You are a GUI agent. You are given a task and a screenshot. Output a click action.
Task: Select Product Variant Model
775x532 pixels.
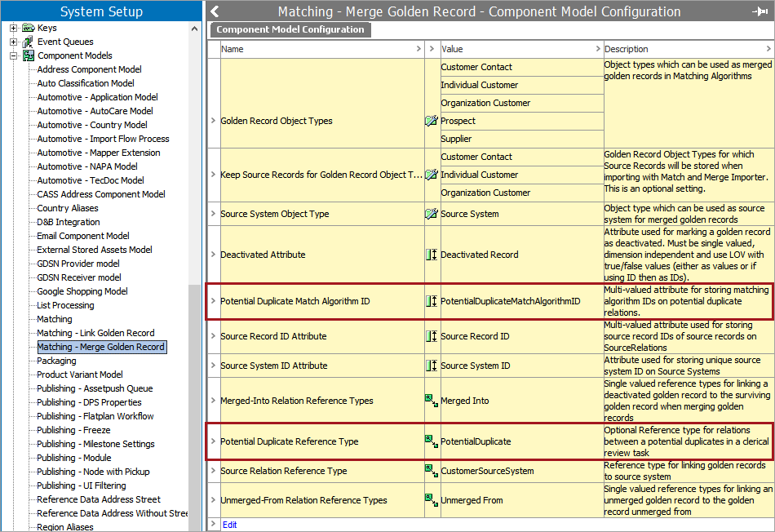tap(80, 374)
